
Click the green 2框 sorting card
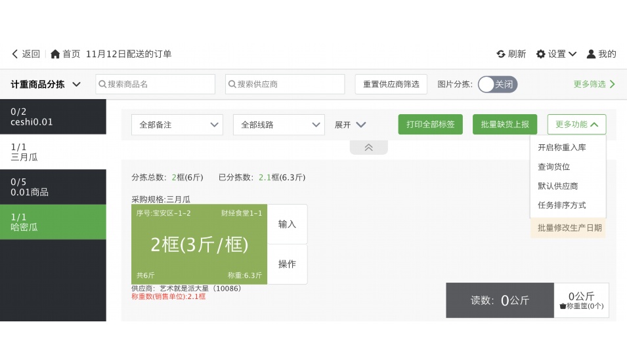coord(199,245)
